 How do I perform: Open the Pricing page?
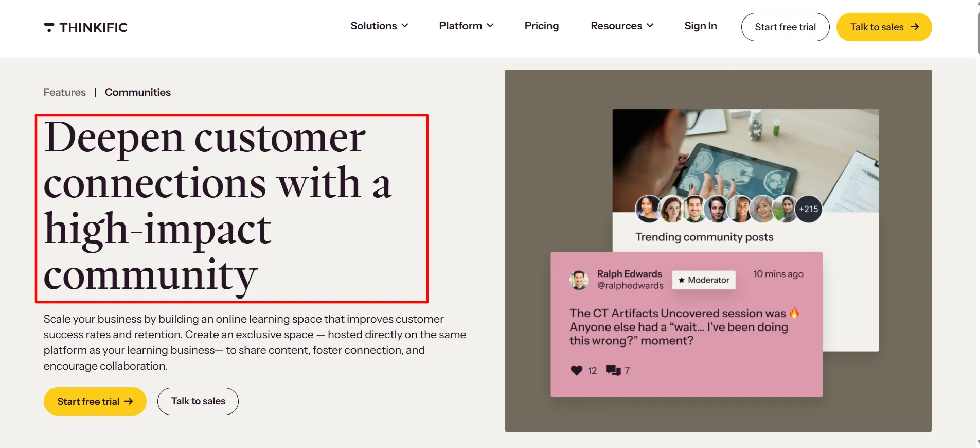click(x=542, y=26)
